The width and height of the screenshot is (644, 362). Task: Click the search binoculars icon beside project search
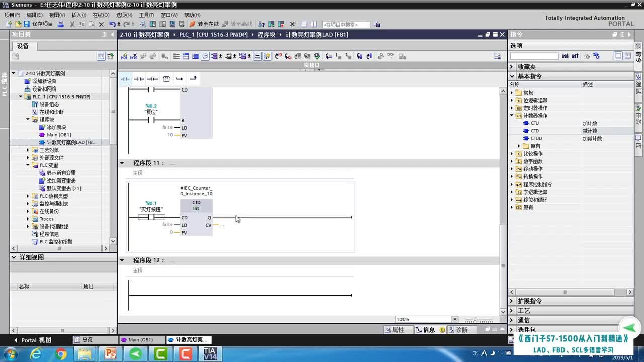[x=377, y=24]
